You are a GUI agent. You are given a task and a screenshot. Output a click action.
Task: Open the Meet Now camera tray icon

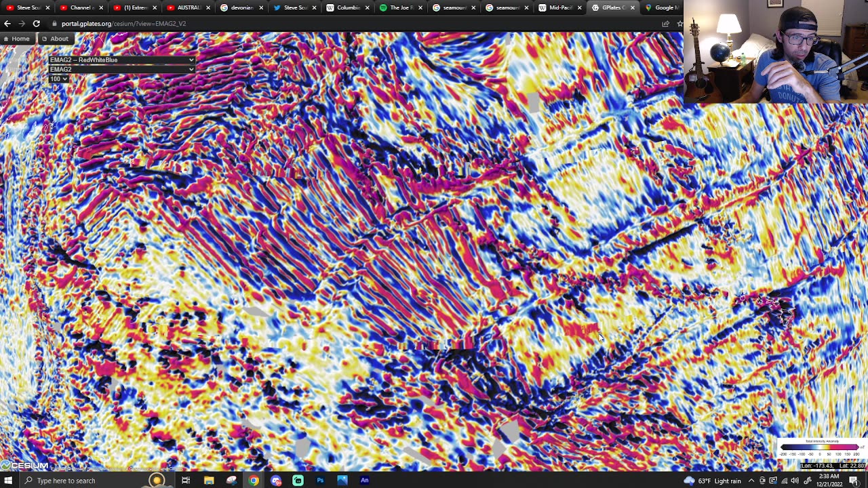(x=762, y=481)
